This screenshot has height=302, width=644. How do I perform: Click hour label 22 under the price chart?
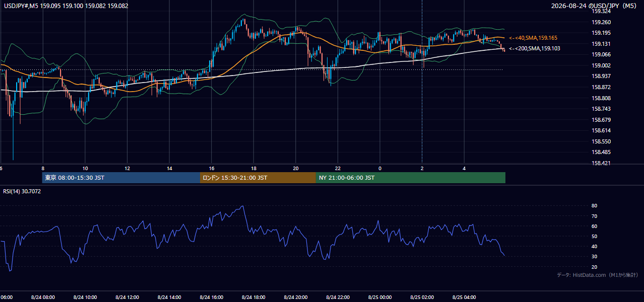[338, 168]
